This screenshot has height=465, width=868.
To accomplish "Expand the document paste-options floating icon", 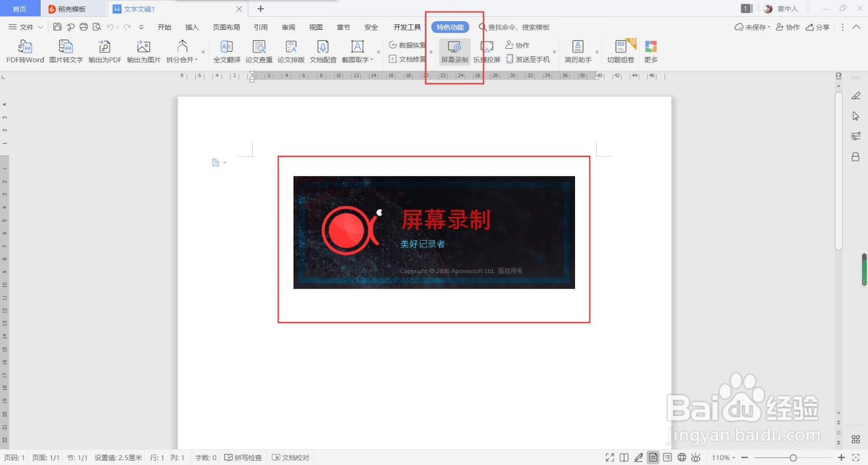I will click(x=219, y=163).
